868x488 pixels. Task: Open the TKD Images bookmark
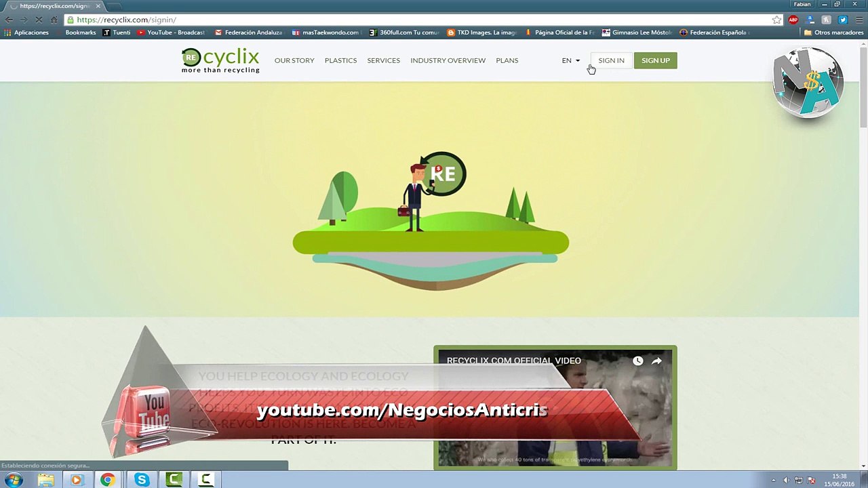pos(482,32)
